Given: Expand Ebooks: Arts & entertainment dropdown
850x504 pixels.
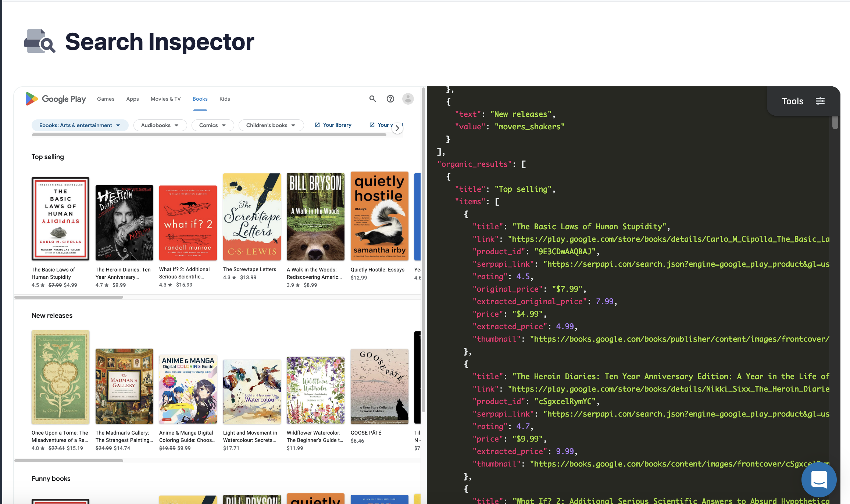Looking at the screenshot, I should pyautogui.click(x=80, y=125).
